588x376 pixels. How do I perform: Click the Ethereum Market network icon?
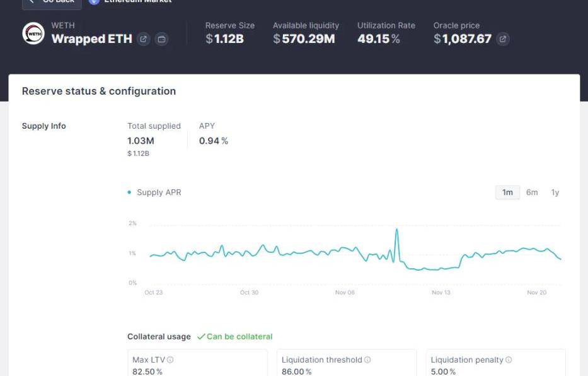click(x=94, y=1)
